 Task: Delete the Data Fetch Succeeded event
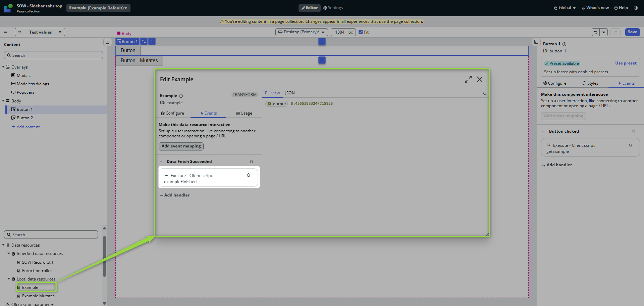pyautogui.click(x=252, y=162)
